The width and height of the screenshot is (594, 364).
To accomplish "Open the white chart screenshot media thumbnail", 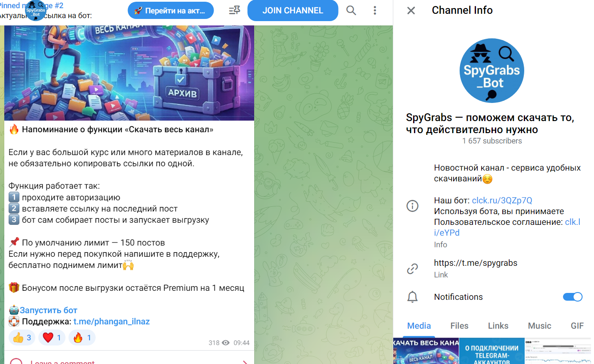I will (x=558, y=351).
